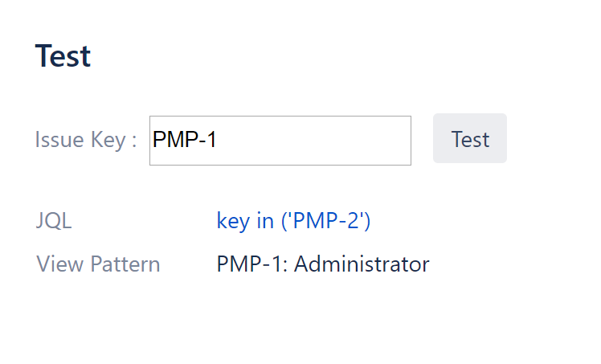Screen dimensions: 601x364
Task: Open the key in ('PMP-2') JQL link
Action: [293, 221]
